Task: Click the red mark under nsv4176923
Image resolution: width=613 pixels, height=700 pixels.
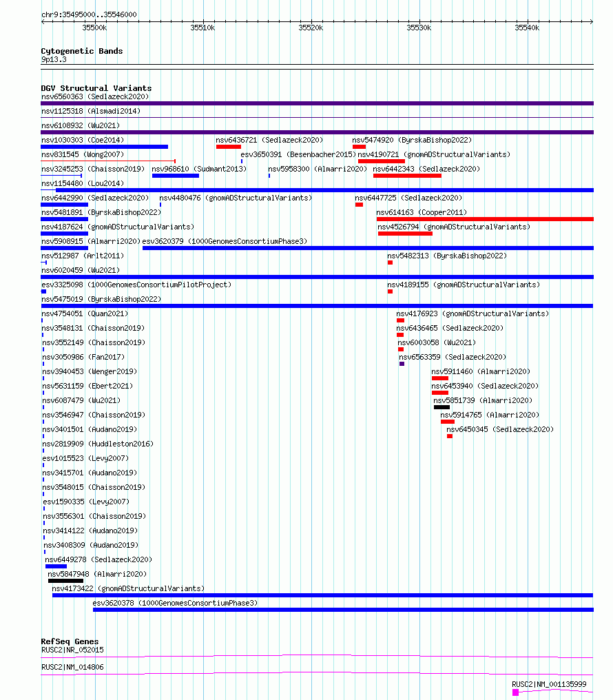Action: coord(401,320)
